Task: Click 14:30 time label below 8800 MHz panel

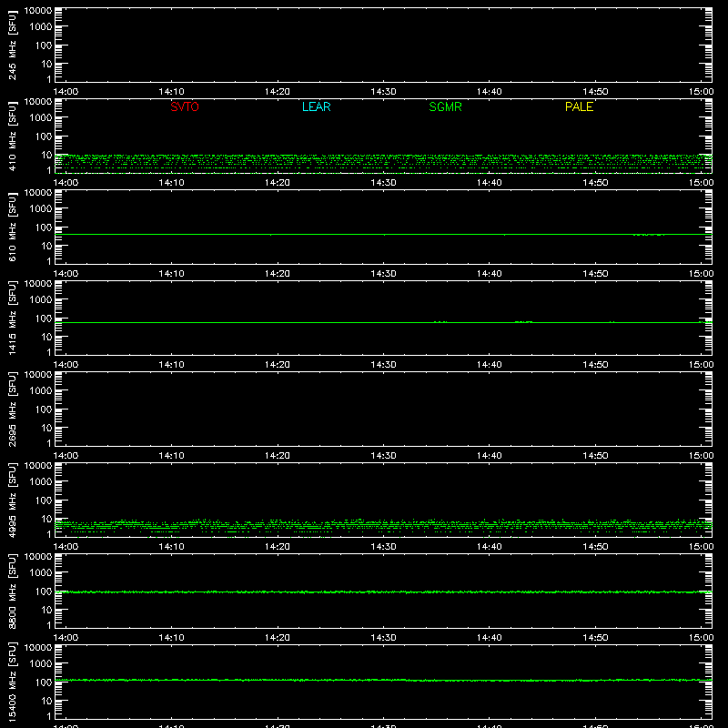Action: 383,638
